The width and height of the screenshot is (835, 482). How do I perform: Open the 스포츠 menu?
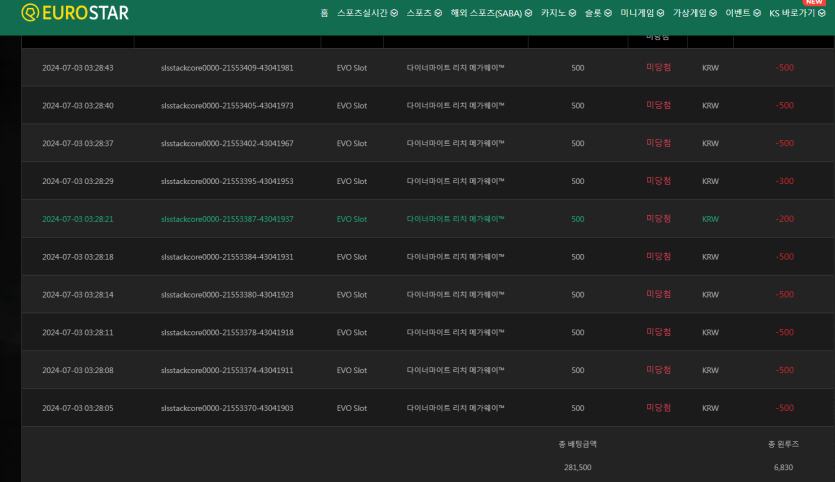pyautogui.click(x=424, y=13)
